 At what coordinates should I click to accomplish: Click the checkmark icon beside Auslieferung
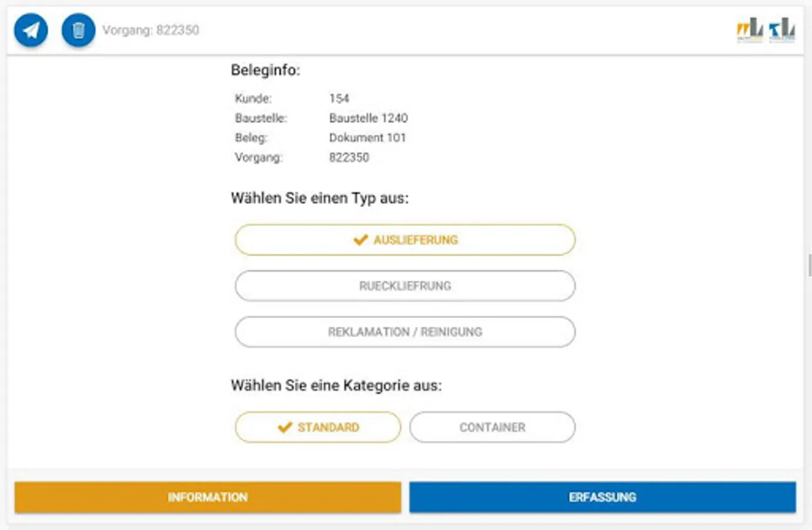coord(360,240)
